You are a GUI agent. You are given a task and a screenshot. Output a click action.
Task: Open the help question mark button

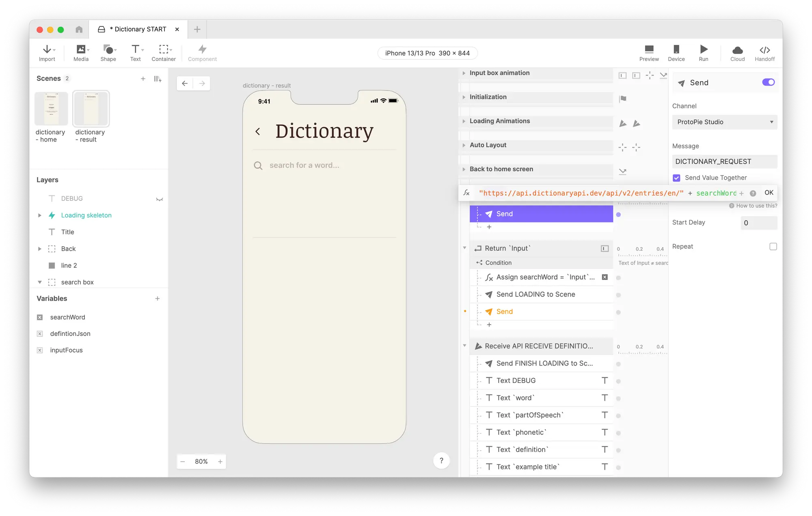coord(441,460)
